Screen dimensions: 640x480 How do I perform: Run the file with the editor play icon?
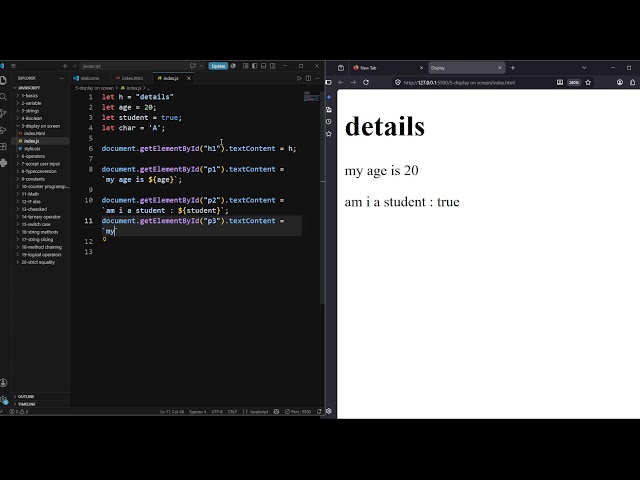click(x=299, y=78)
